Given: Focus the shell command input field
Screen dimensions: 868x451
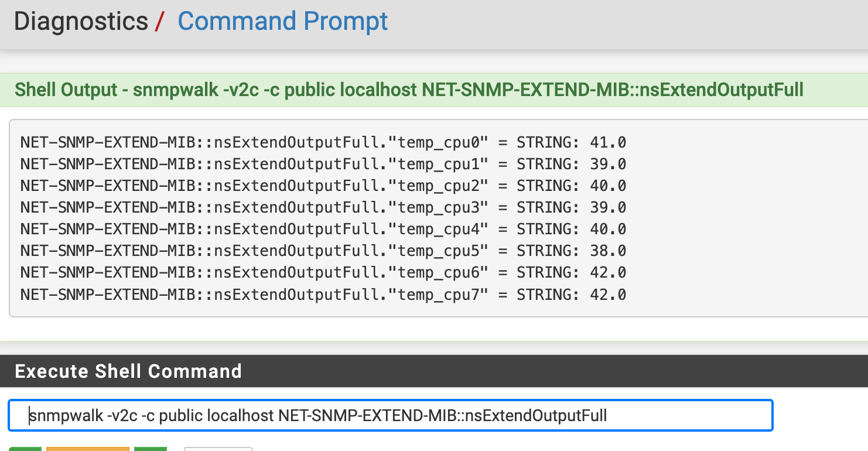Looking at the screenshot, I should pos(674,415).
